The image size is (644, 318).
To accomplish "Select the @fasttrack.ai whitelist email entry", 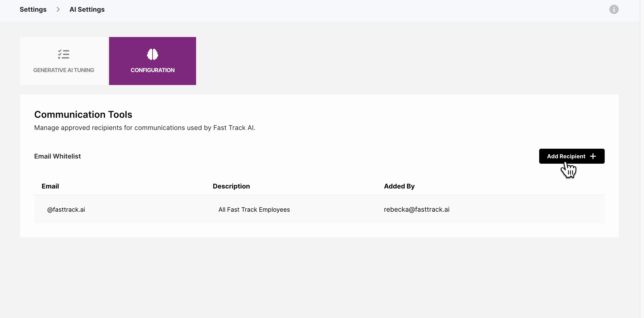I will pos(66,209).
